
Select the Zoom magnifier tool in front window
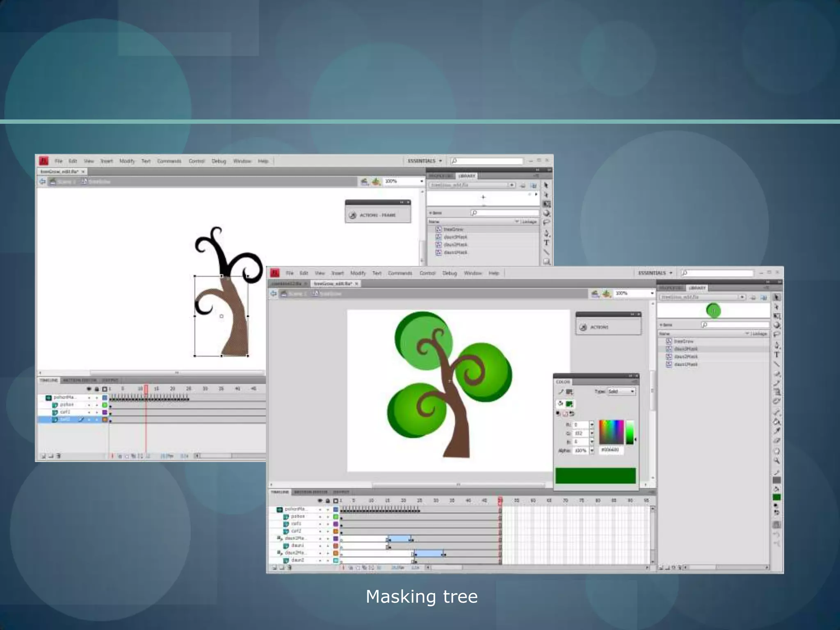click(776, 461)
